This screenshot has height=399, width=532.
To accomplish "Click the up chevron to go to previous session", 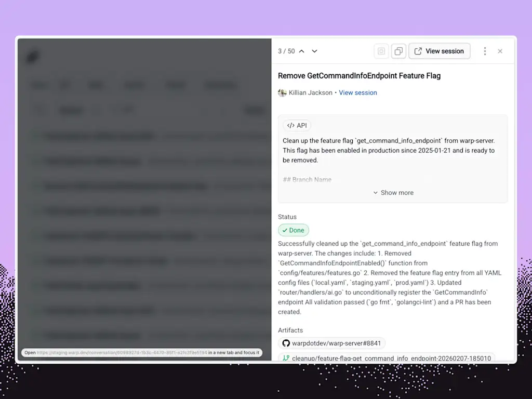I will [x=301, y=51].
